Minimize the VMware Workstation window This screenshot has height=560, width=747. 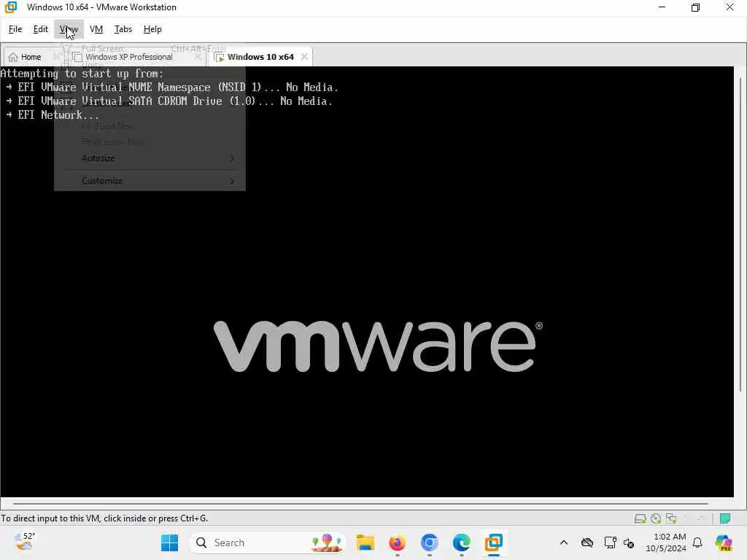point(662,7)
